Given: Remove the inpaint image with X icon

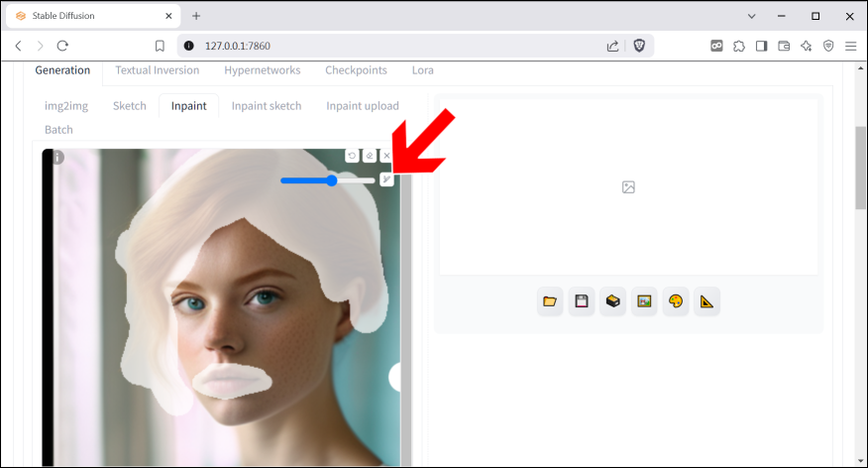Looking at the screenshot, I should click(386, 156).
